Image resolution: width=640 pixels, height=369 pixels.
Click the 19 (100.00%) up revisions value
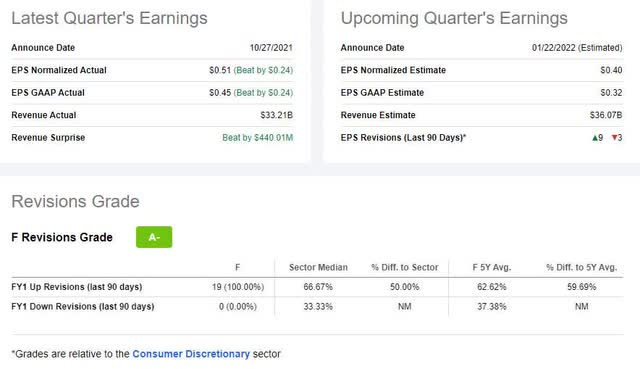coord(238,287)
